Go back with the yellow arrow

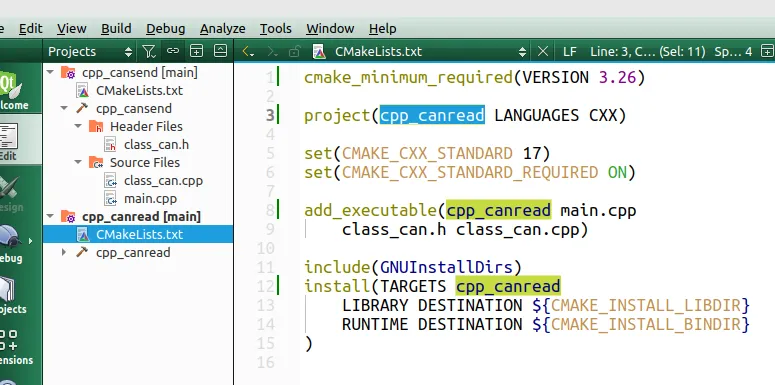point(248,51)
